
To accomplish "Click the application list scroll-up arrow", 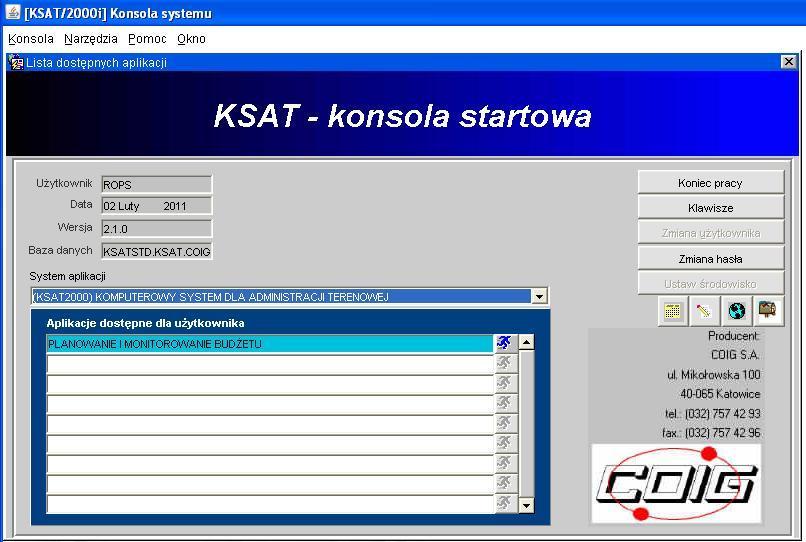I will pos(526,342).
